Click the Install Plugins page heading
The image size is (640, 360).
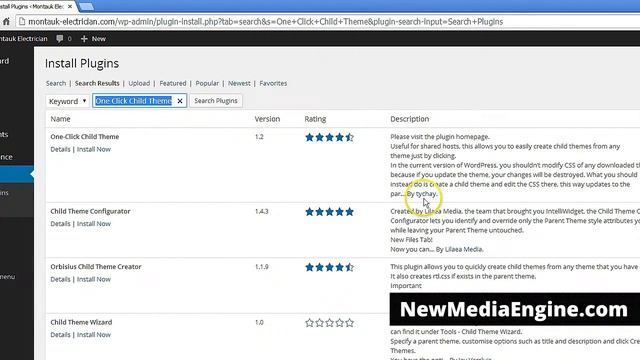(x=82, y=63)
